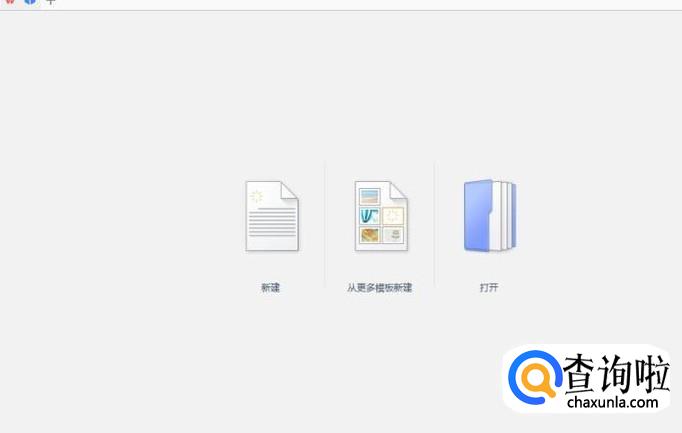Image resolution: width=682 pixels, height=433 pixels.
Task: Click the text lines on blank document icon
Action: [272, 222]
